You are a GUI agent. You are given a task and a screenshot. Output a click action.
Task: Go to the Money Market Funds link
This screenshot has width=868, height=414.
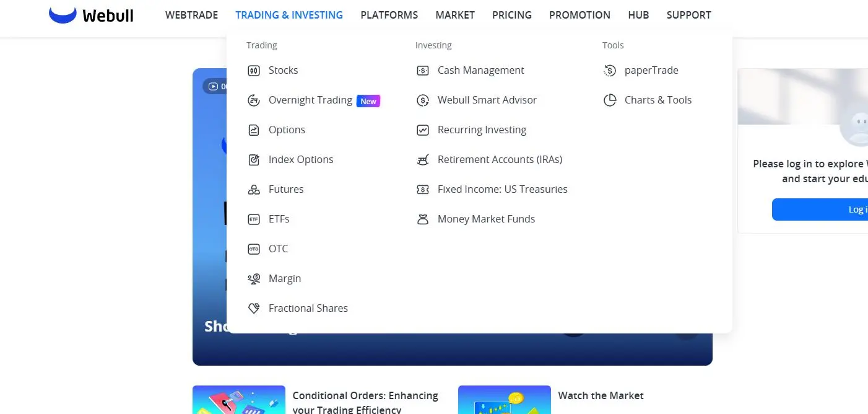pyautogui.click(x=486, y=219)
